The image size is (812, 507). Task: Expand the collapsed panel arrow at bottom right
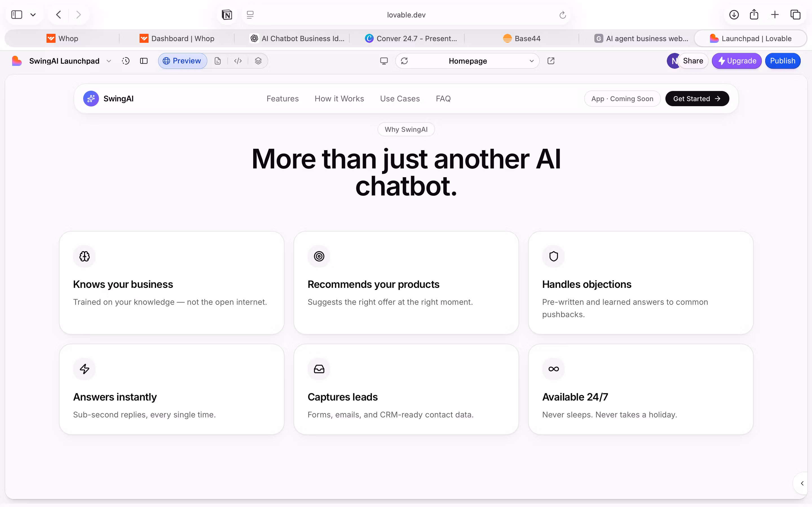click(802, 483)
